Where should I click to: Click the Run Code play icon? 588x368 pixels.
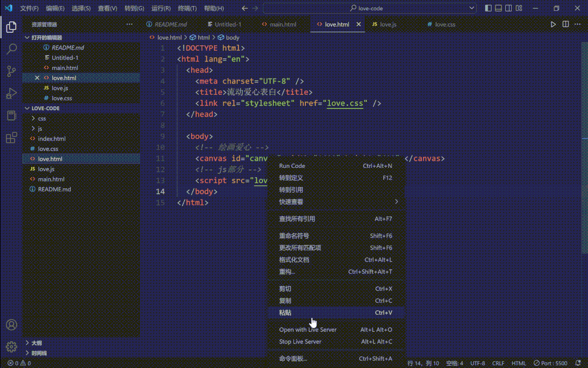(x=553, y=25)
